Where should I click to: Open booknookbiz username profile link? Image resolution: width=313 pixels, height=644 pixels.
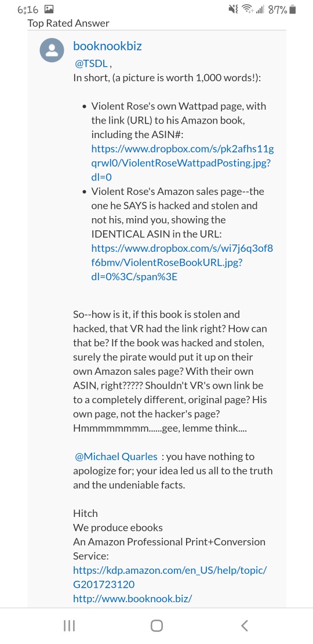point(107,46)
